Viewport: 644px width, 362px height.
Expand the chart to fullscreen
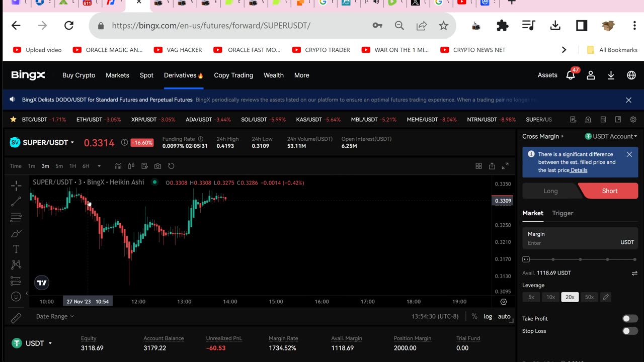click(505, 166)
